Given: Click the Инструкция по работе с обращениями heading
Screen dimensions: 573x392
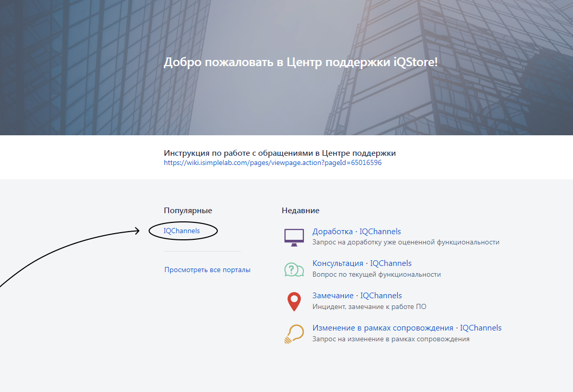Looking at the screenshot, I should [279, 153].
